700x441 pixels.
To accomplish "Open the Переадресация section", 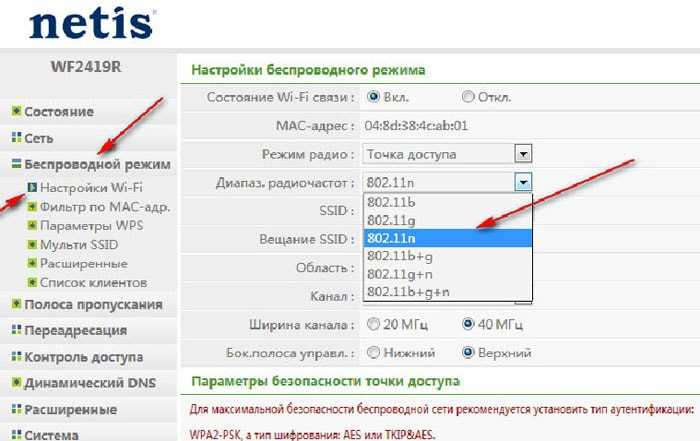I will 76,331.
